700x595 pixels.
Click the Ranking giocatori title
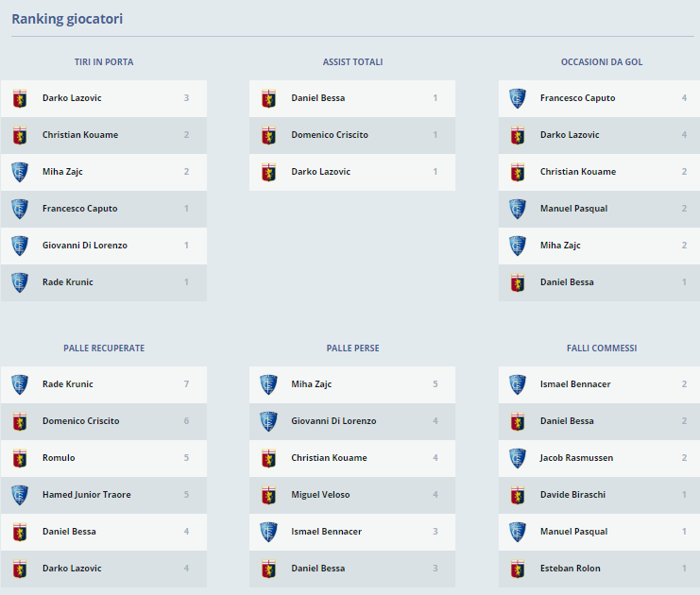pyautogui.click(x=67, y=19)
